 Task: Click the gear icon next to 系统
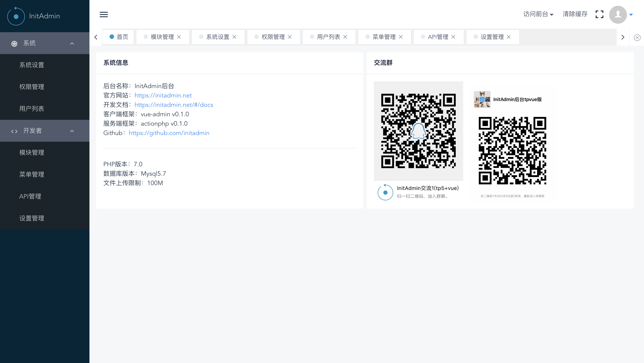point(14,43)
